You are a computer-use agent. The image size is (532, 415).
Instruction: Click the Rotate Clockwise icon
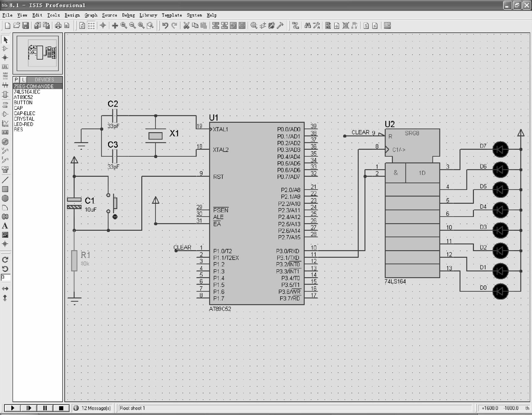(x=5, y=260)
